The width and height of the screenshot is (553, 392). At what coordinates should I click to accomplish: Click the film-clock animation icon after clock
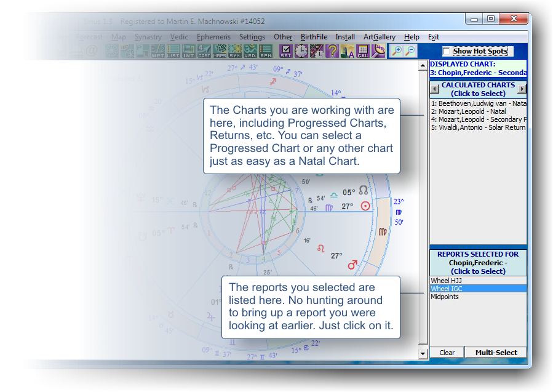317,51
